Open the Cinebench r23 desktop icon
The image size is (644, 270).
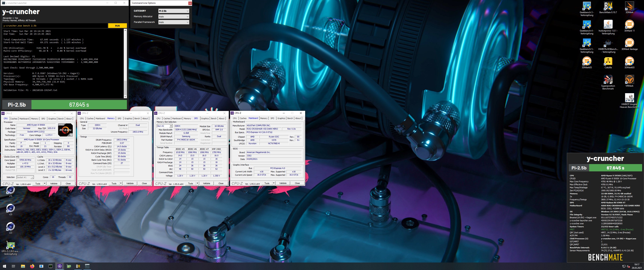[10, 228]
